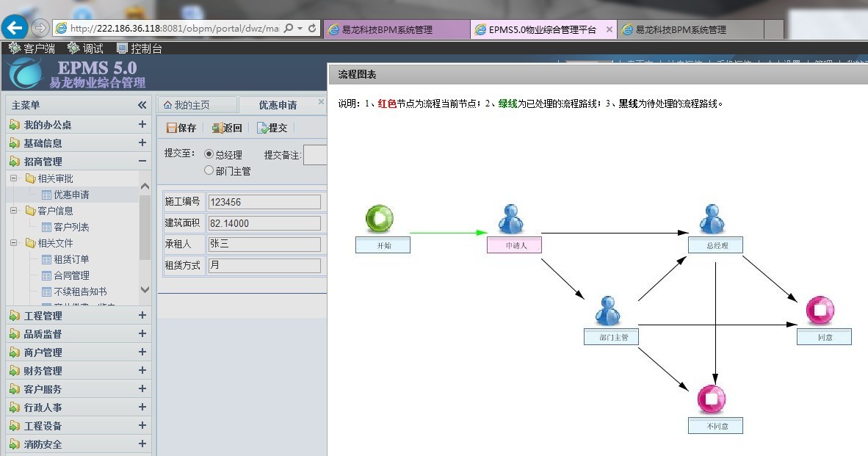
Task: Click the 合同管理 tree document icon
Action: pos(46,275)
